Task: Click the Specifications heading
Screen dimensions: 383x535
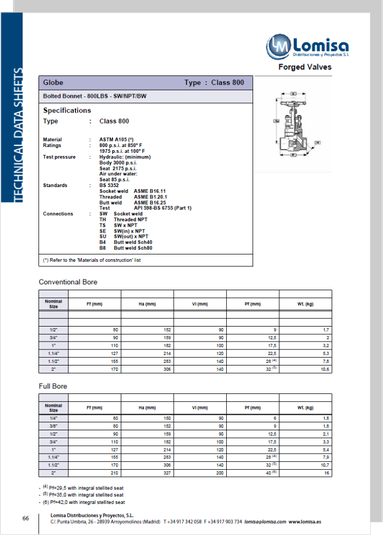Action: point(67,111)
